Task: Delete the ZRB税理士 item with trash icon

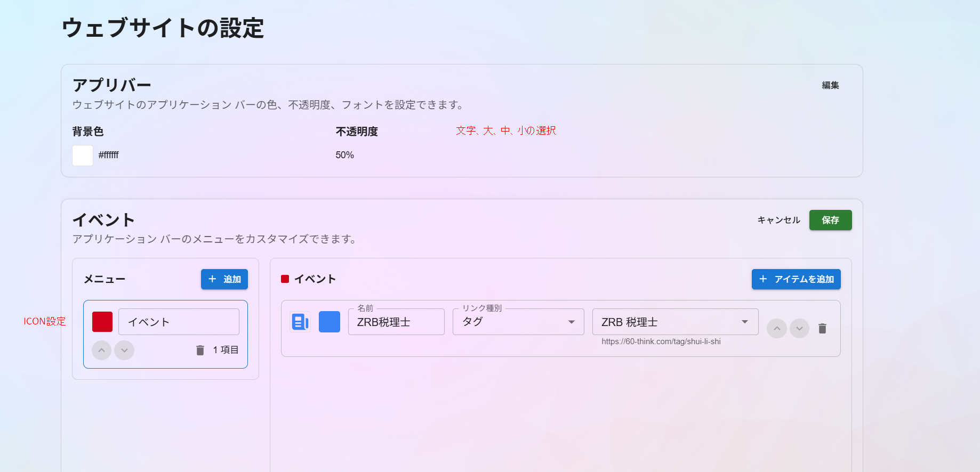Action: point(822,329)
